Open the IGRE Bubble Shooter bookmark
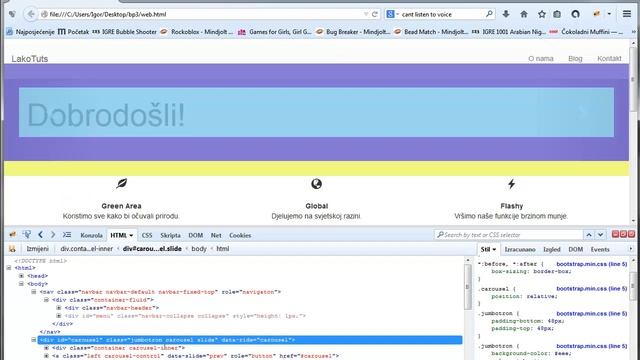640x360 pixels. point(124,32)
